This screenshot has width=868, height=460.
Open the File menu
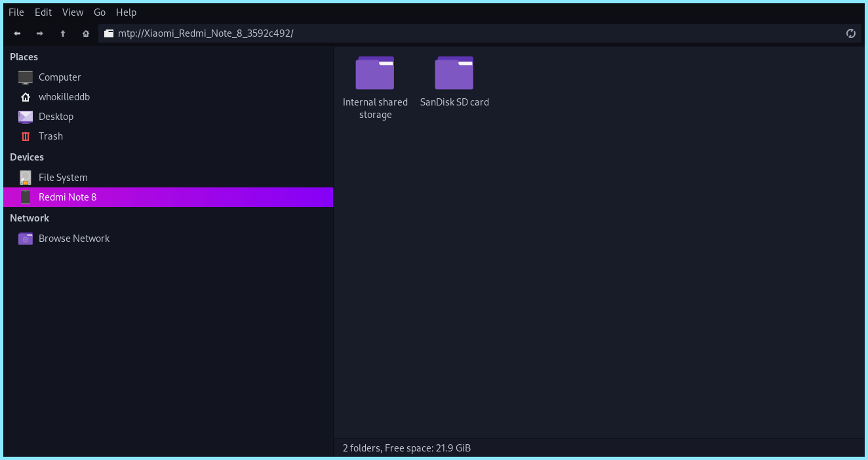point(16,12)
